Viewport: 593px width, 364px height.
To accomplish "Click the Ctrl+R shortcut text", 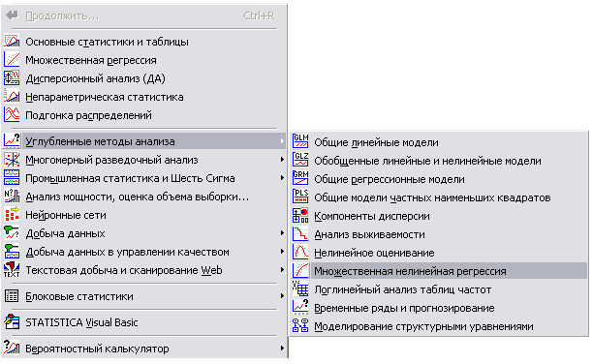I will [259, 15].
